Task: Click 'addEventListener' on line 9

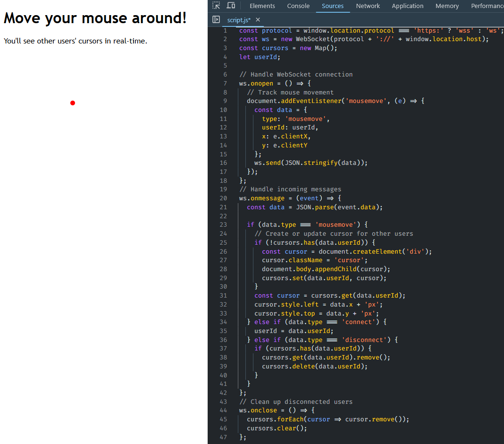Action: coord(311,101)
